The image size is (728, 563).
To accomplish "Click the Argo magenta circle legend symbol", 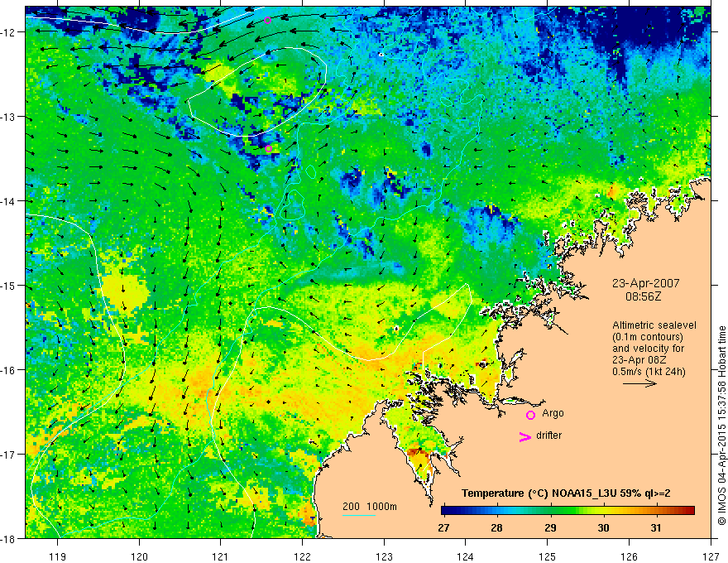I will pyautogui.click(x=530, y=415).
